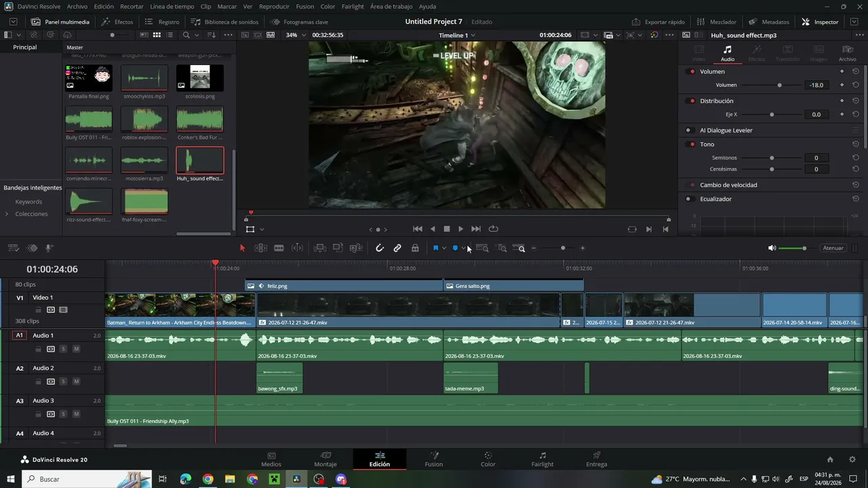Switch to the Medios page
Image resolution: width=868 pixels, height=488 pixels.
(x=271, y=459)
